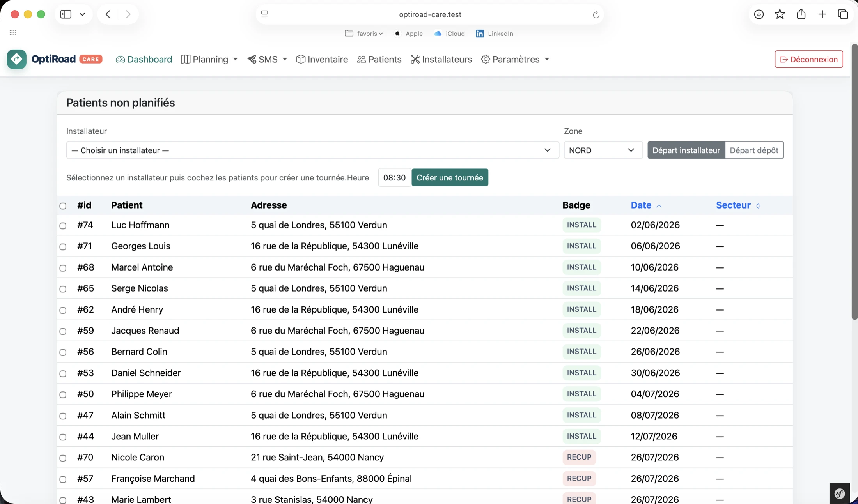Check the box for Françoise Marchand
Screen dimensions: 858x504
click(63, 479)
